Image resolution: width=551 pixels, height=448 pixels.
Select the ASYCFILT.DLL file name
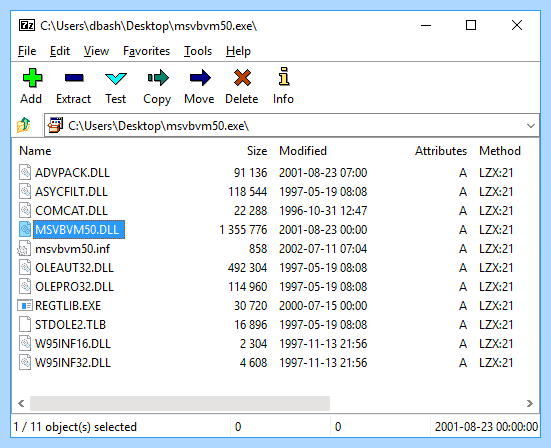point(71,191)
